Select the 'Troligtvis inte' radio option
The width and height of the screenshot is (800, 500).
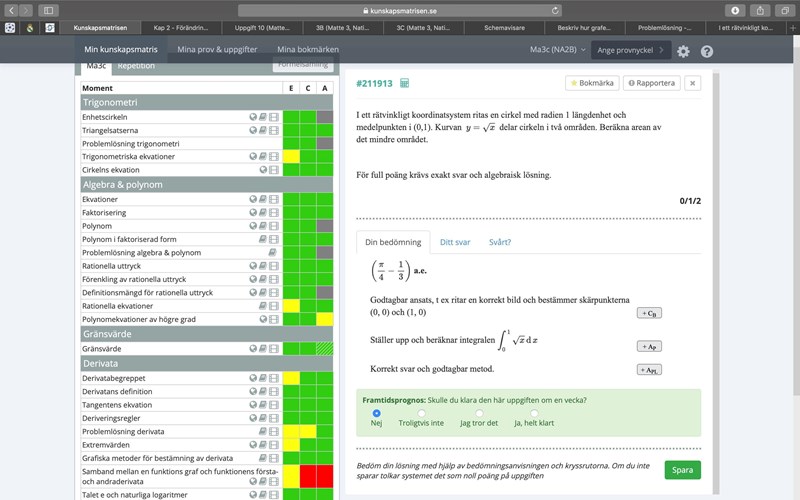[x=421, y=412]
